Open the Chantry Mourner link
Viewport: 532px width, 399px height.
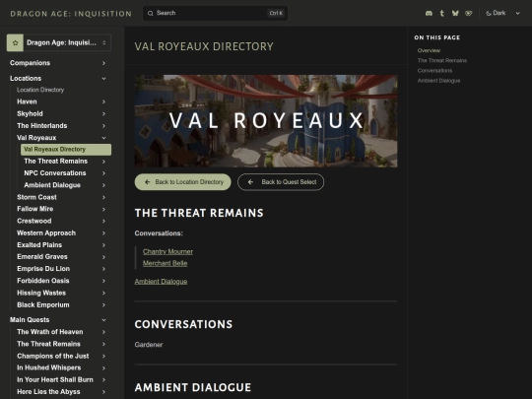pos(167,252)
